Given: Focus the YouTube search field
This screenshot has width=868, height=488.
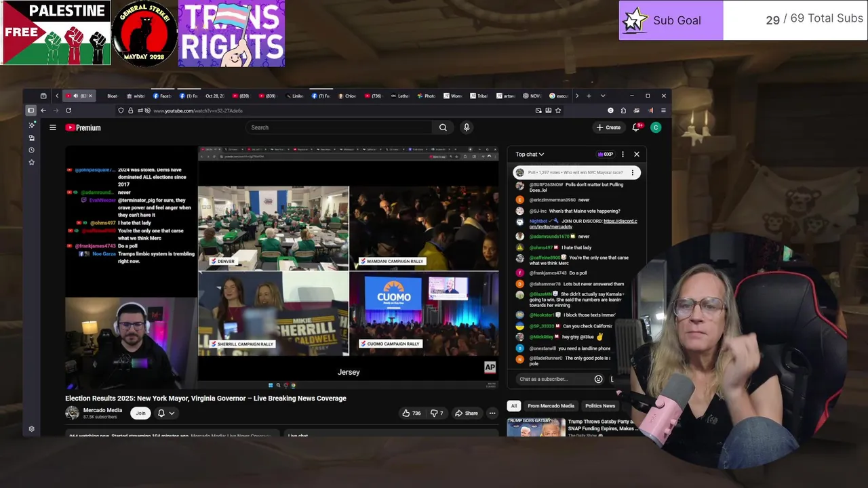Looking at the screenshot, I should tap(339, 127).
